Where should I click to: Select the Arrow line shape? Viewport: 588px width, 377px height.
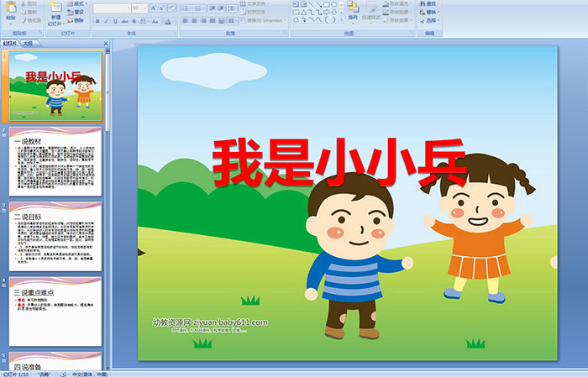click(318, 4)
